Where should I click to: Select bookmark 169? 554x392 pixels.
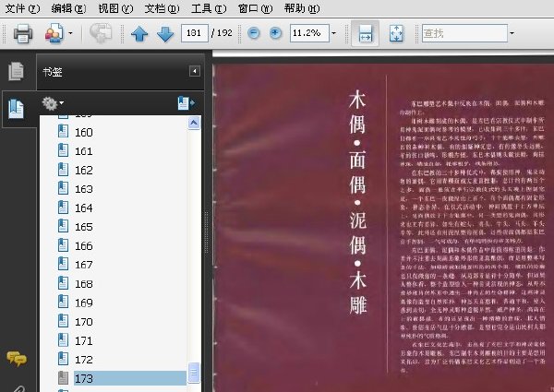[84, 303]
